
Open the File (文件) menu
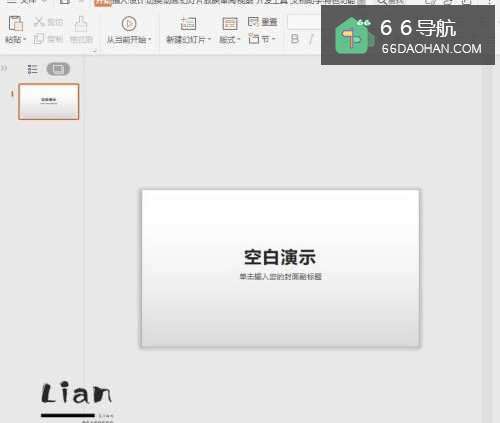coord(28,2)
